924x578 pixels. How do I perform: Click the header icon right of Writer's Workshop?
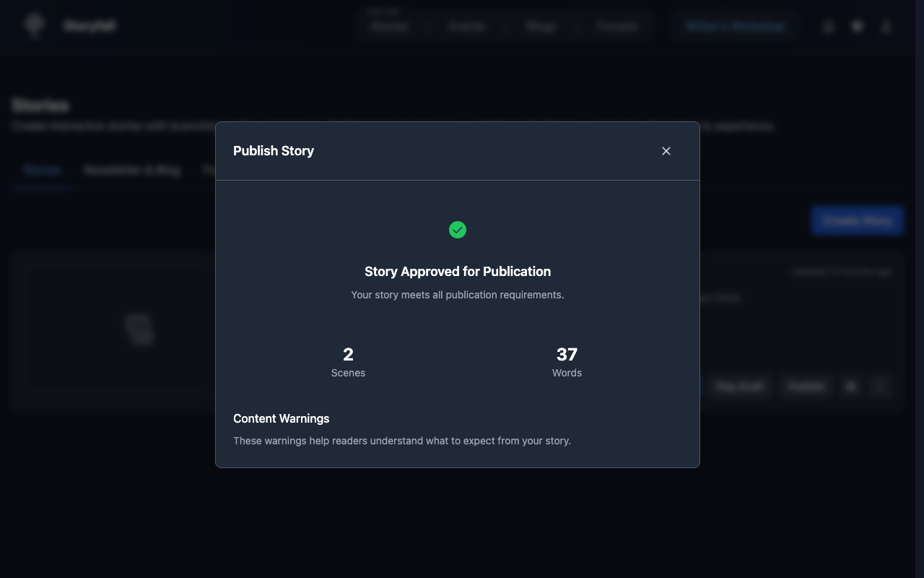click(829, 27)
